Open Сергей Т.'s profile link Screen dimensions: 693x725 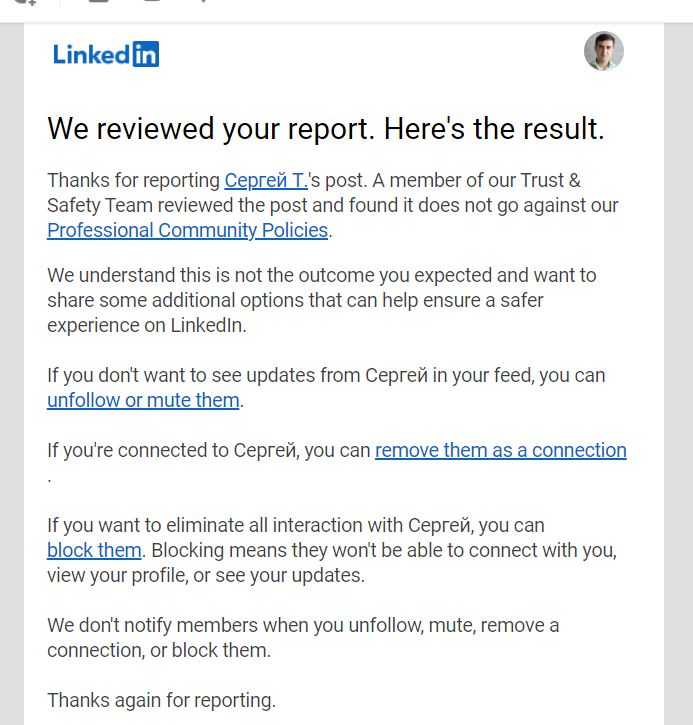(266, 180)
